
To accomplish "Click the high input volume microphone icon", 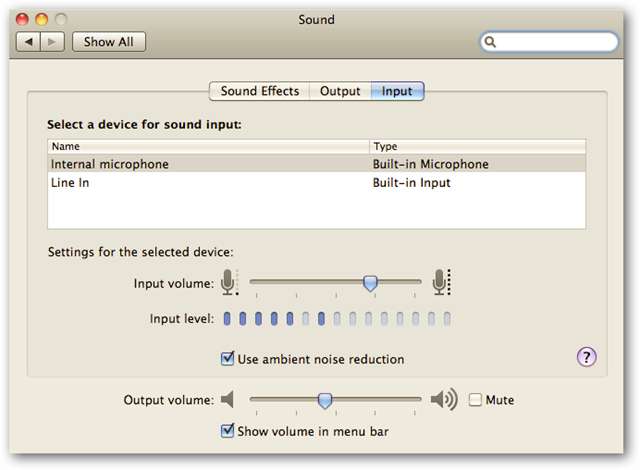I will (x=441, y=282).
